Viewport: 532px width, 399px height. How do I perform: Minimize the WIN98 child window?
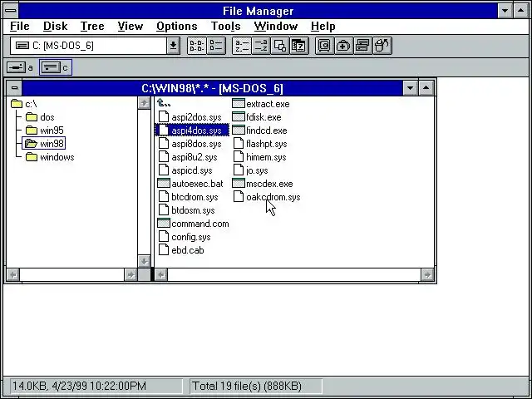click(410, 88)
